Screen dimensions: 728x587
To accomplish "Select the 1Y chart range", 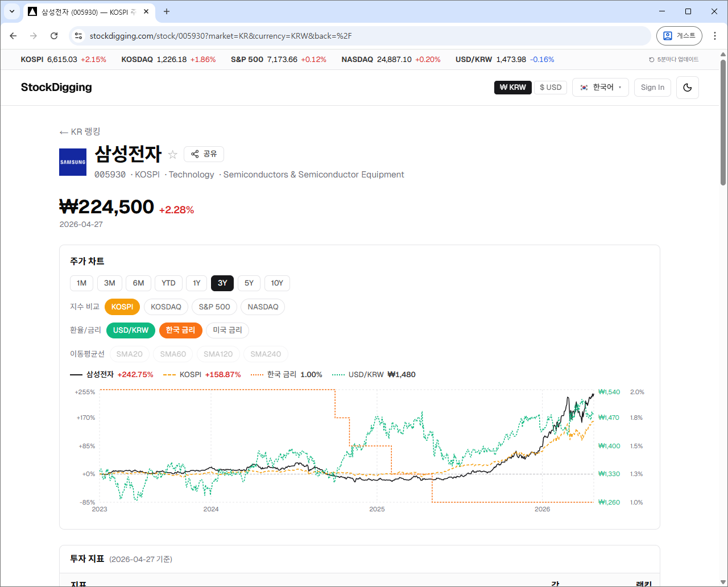I will [197, 283].
